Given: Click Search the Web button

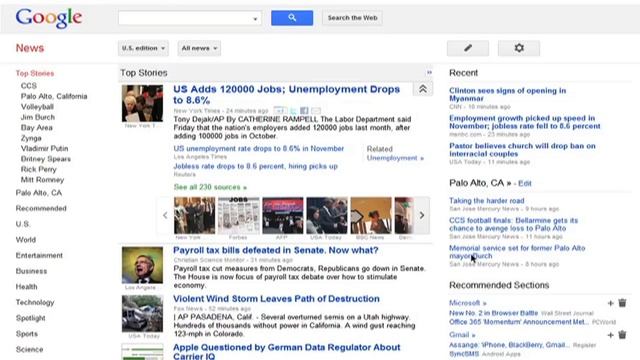Looking at the screenshot, I should (352, 18).
